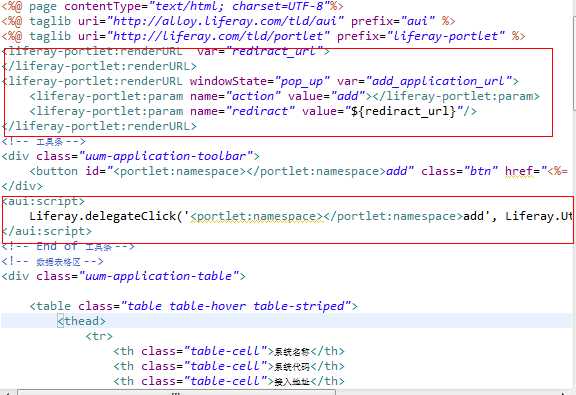Click the class value "uum-application-toolbar"
This screenshot has width=576, height=395.
(x=165, y=156)
